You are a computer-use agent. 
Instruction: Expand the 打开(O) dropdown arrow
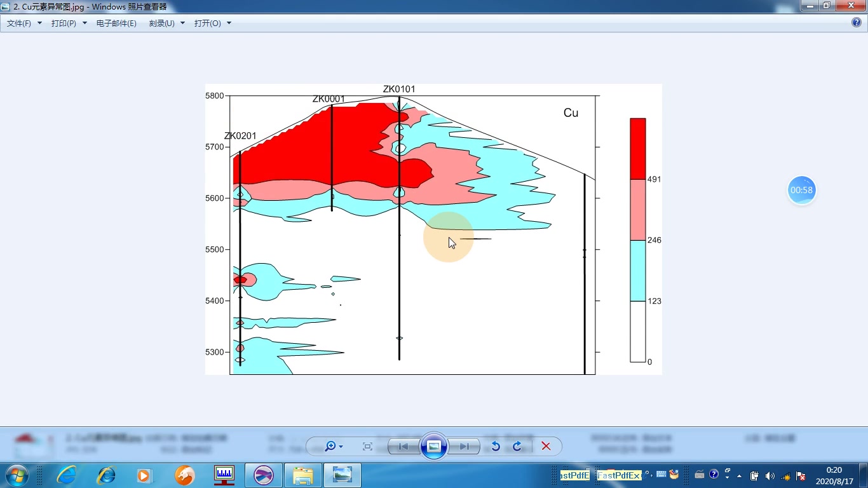[229, 23]
